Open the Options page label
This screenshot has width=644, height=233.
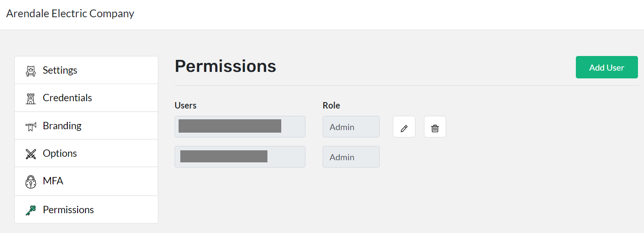(60, 153)
